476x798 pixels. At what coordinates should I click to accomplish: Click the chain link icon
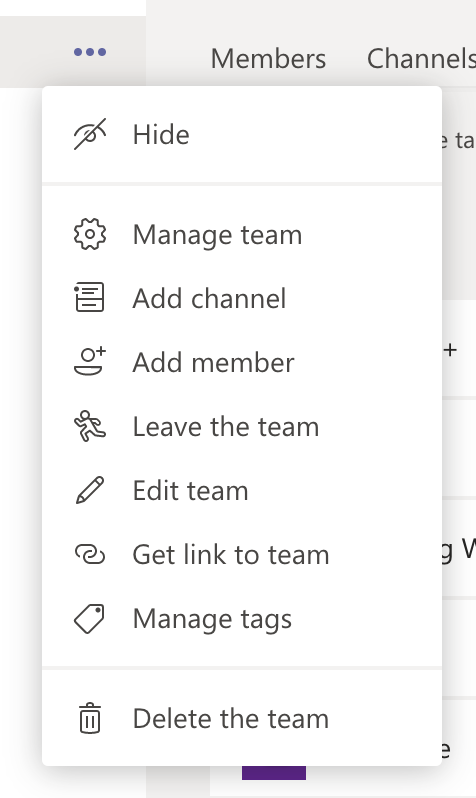pos(90,554)
